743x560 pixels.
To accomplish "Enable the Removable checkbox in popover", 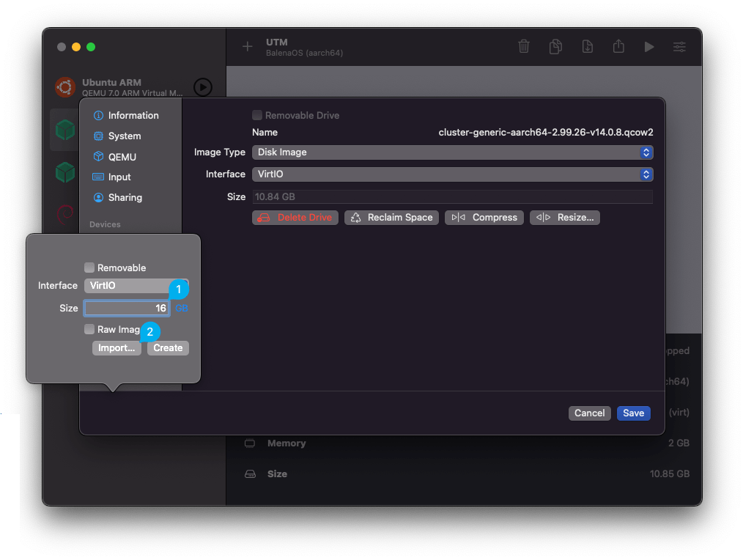I will [x=89, y=268].
